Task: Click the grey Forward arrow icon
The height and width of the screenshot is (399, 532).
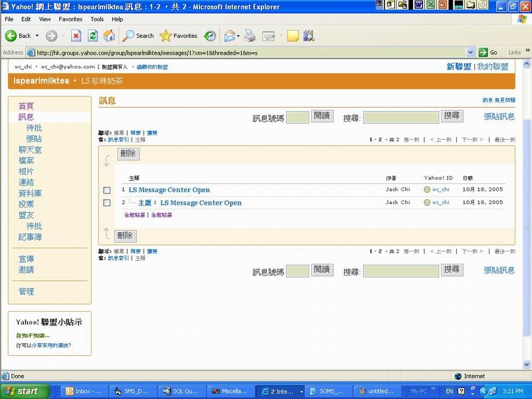Action: click(52, 36)
